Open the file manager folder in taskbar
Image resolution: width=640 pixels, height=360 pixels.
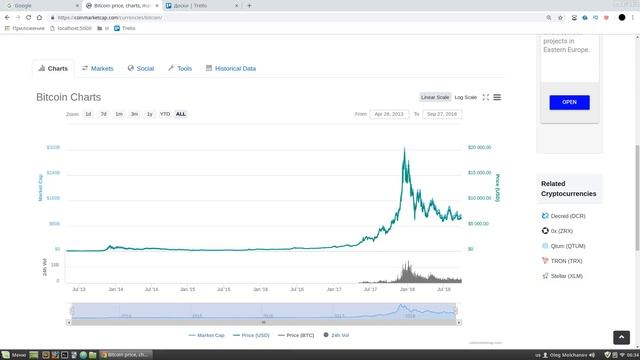pos(93,355)
